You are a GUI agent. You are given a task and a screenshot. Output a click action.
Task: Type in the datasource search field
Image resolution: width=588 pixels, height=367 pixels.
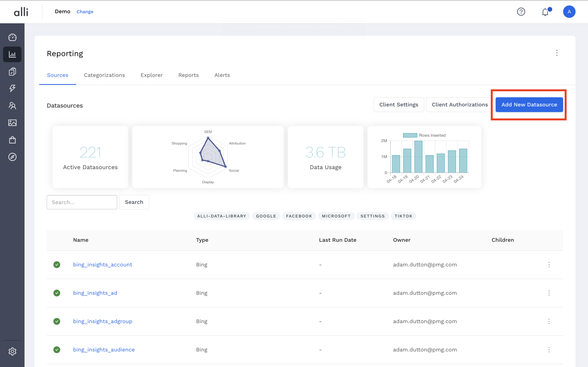click(x=82, y=202)
